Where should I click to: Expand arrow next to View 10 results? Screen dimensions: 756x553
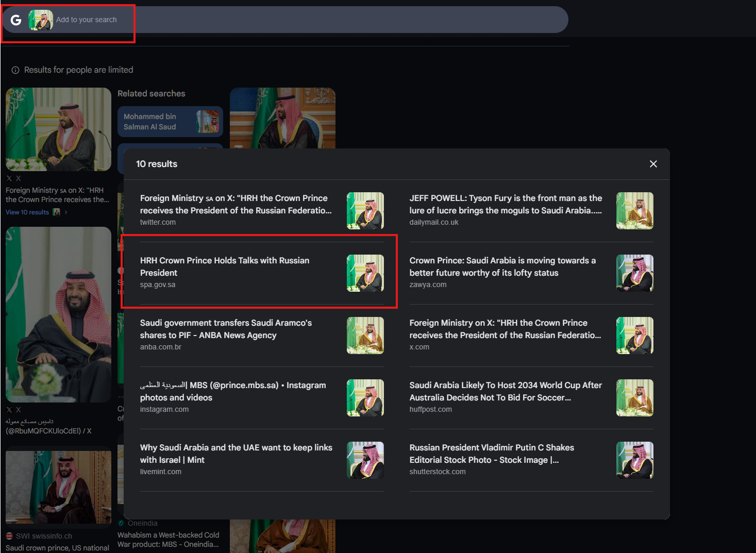tap(66, 212)
